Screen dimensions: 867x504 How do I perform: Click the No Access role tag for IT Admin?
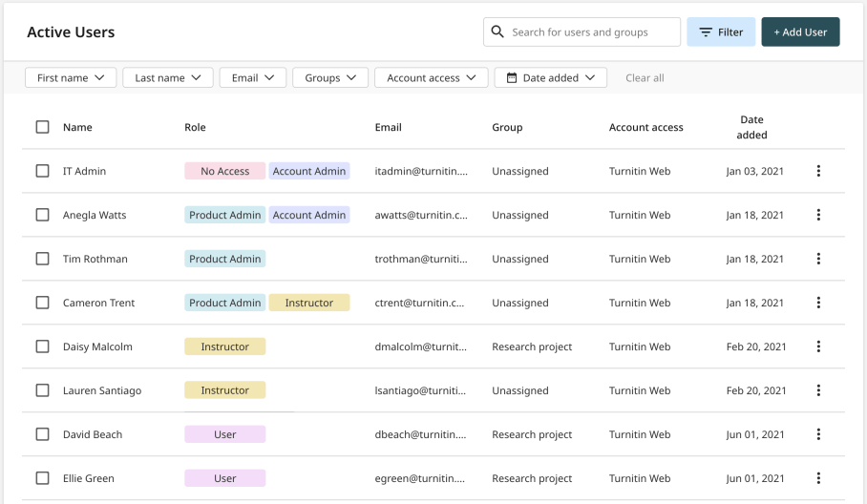coord(224,171)
